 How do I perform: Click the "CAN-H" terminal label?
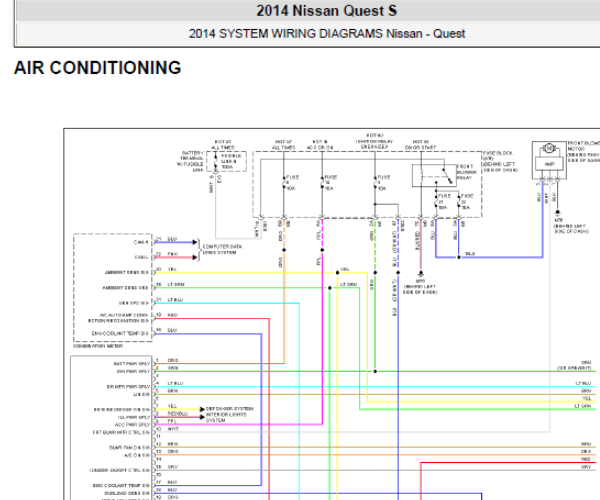pos(141,242)
